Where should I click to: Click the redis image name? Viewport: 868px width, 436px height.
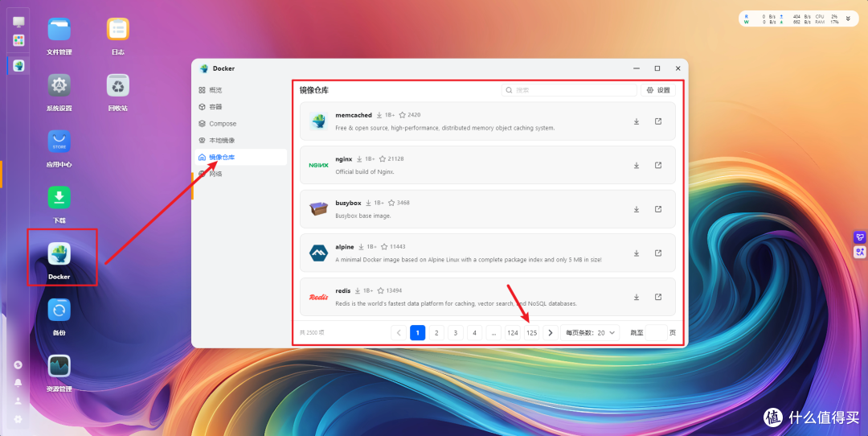coord(342,291)
